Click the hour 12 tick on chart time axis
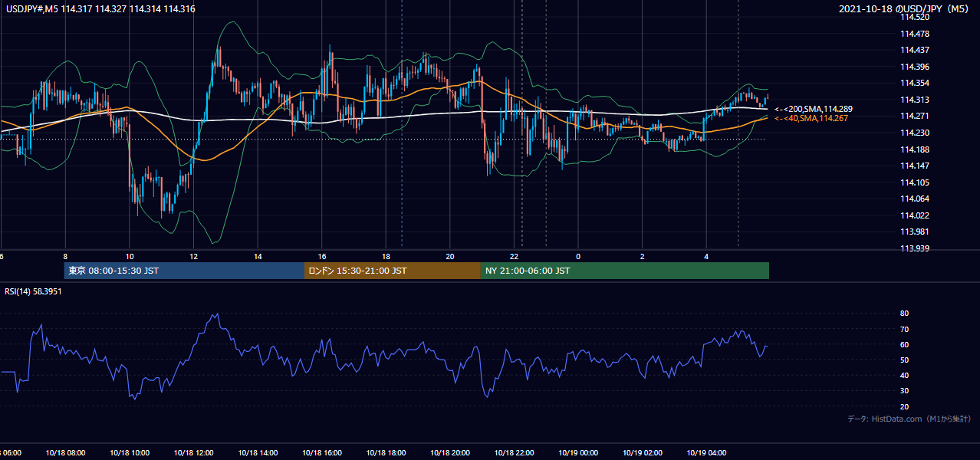 [193, 256]
